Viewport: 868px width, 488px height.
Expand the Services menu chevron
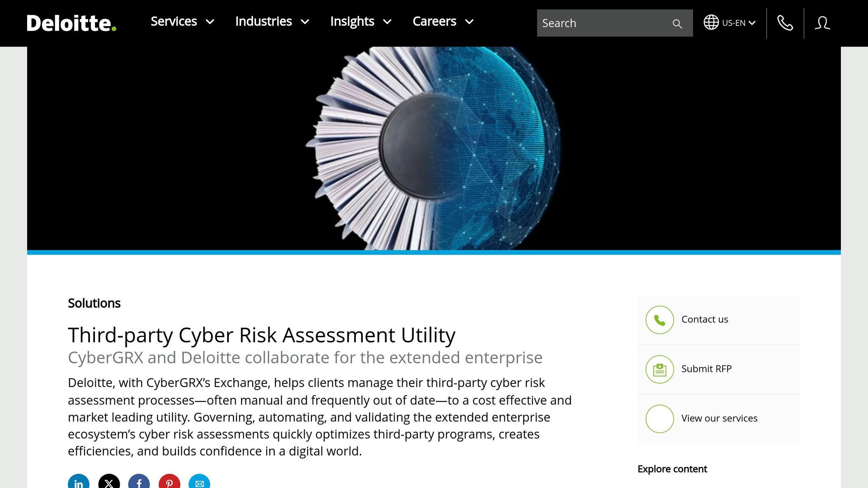click(x=210, y=22)
